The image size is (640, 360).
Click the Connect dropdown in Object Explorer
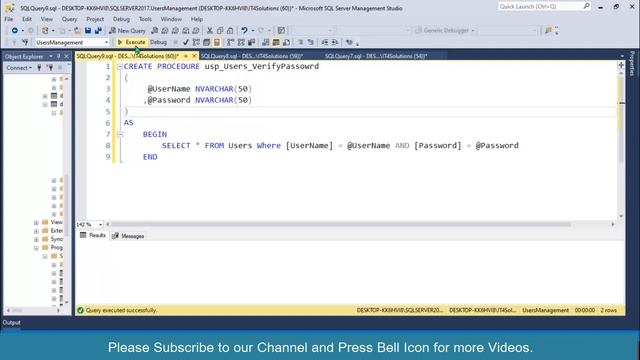tap(19, 68)
